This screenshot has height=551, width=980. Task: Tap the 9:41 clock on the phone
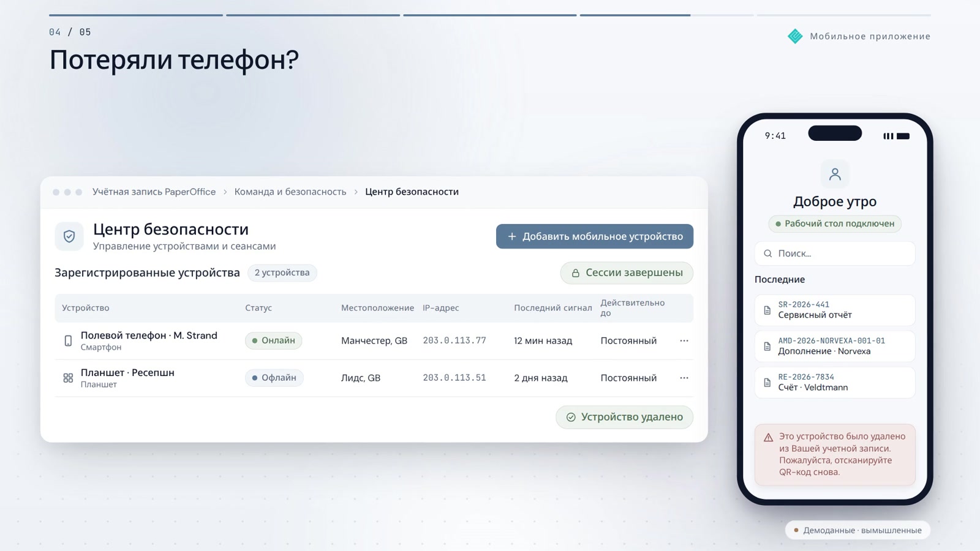(775, 136)
